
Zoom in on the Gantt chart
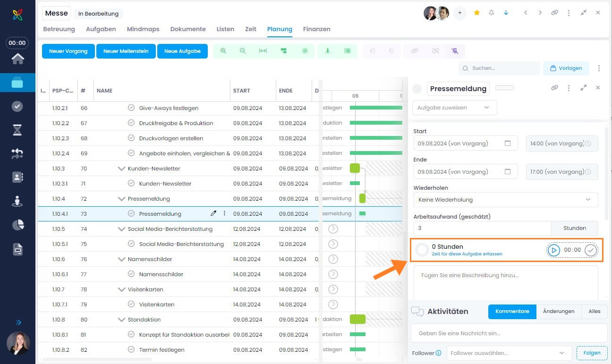click(223, 51)
